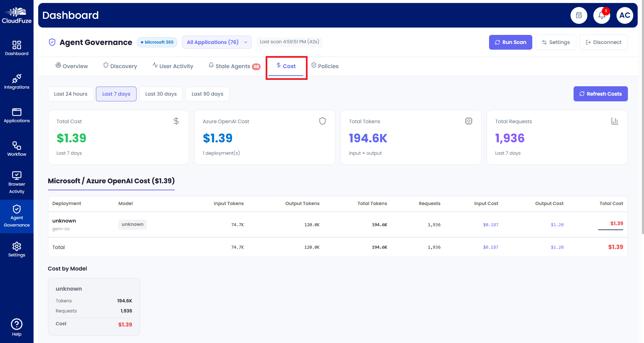The width and height of the screenshot is (644, 343).
Task: Select Last 24 hours range
Action: (x=71, y=94)
